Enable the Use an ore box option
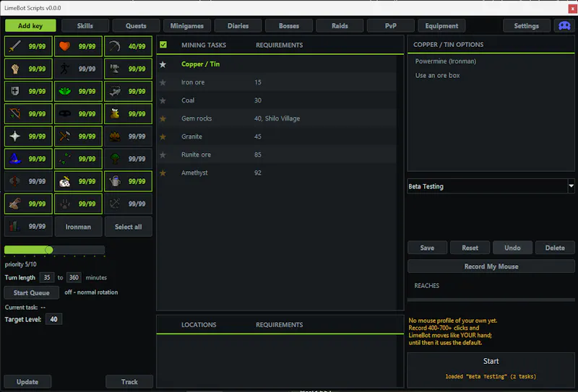This screenshot has width=578, height=392. tap(438, 75)
